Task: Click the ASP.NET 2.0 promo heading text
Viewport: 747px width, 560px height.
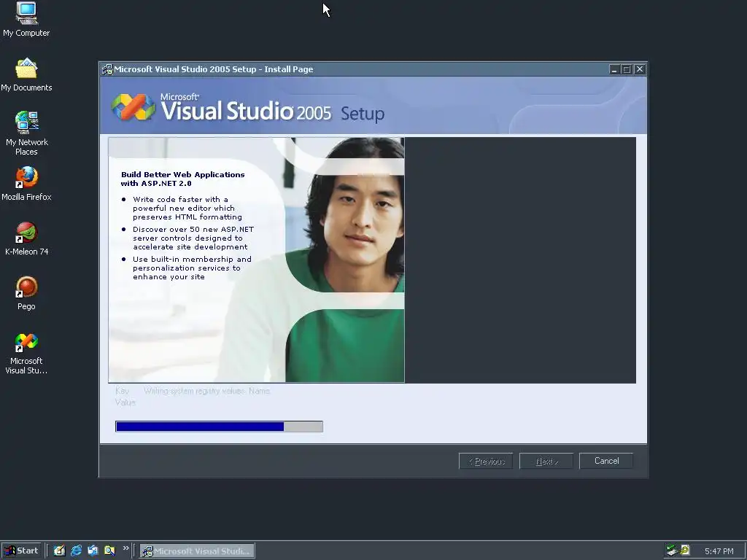Action: tap(182, 179)
